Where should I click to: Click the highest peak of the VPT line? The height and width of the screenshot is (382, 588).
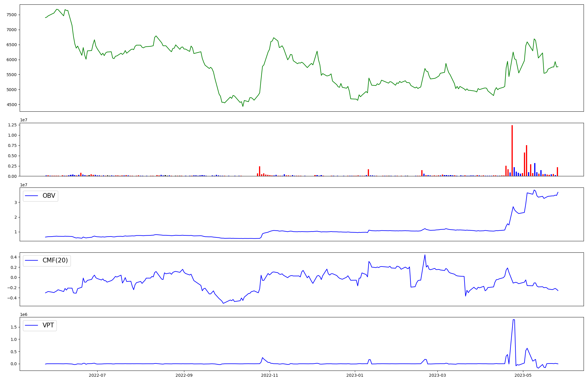pos(513,320)
